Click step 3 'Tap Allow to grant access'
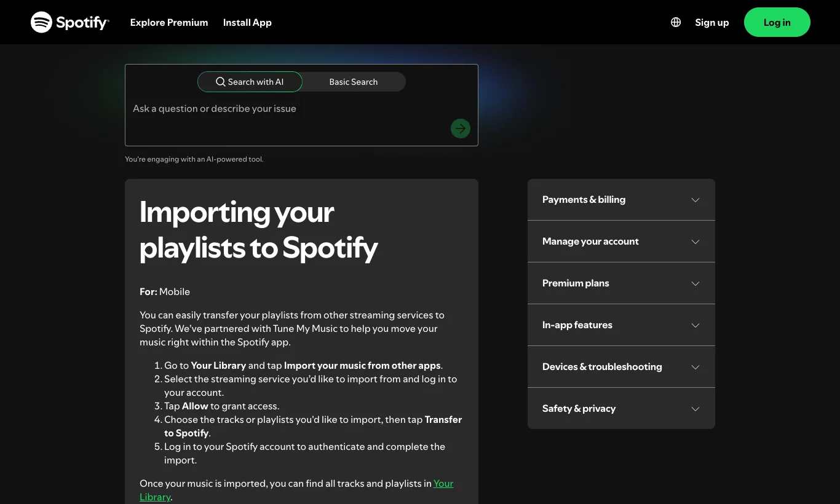This screenshot has height=504, width=840. pyautogui.click(x=221, y=406)
